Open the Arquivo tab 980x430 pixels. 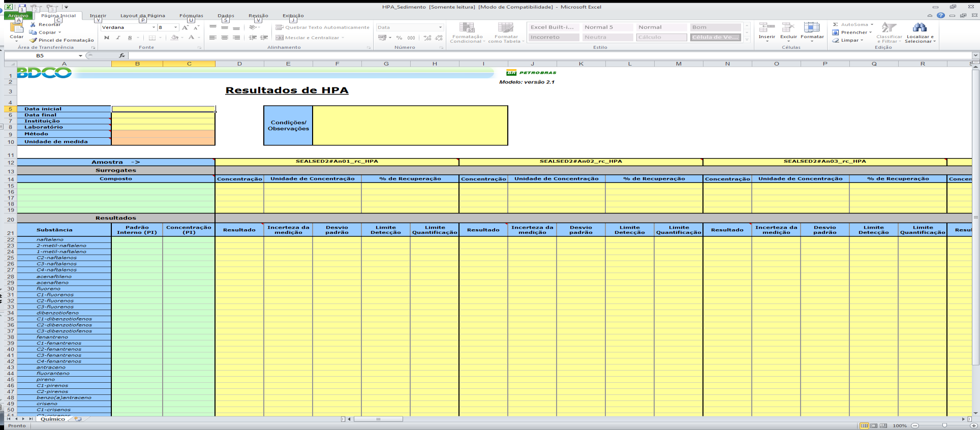coord(18,16)
